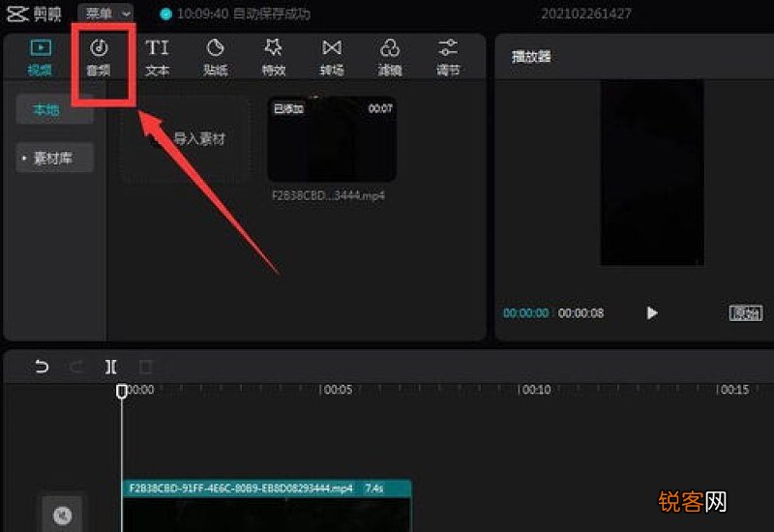
Task: Click the F2B38CBD...3444.mp4 file name
Action: click(x=328, y=196)
